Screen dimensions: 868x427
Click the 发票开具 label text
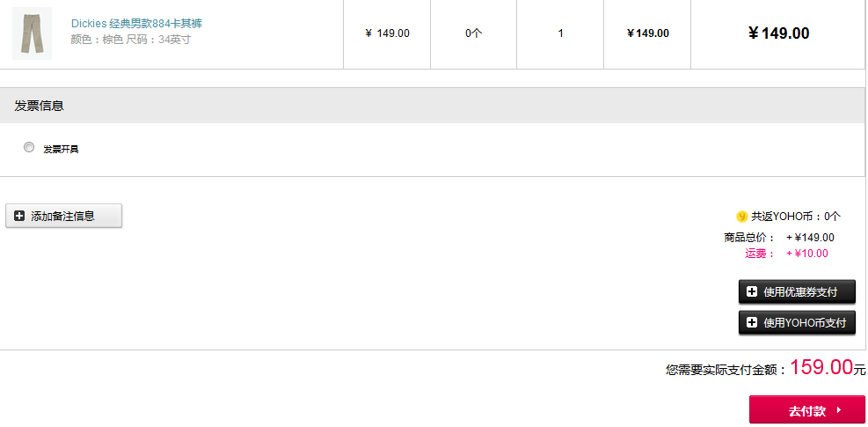click(61, 149)
